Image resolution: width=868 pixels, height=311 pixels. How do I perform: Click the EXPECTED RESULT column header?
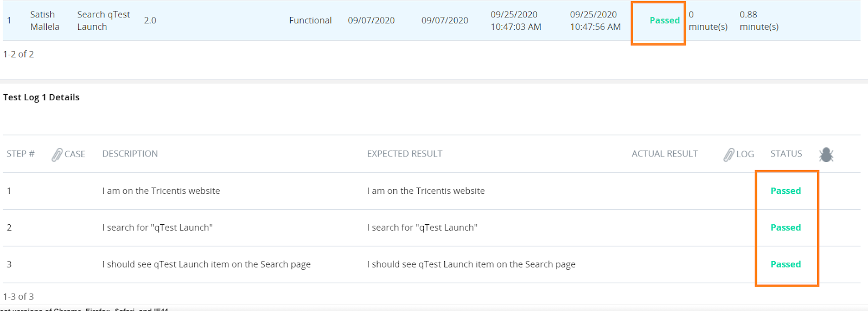(404, 154)
